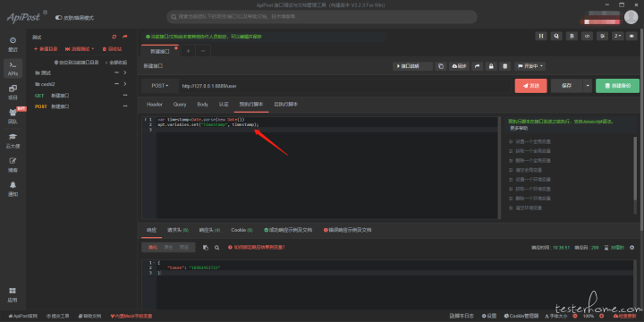This screenshot has width=644, height=322.
Task: Click the request URL input field
Action: (x=345, y=86)
